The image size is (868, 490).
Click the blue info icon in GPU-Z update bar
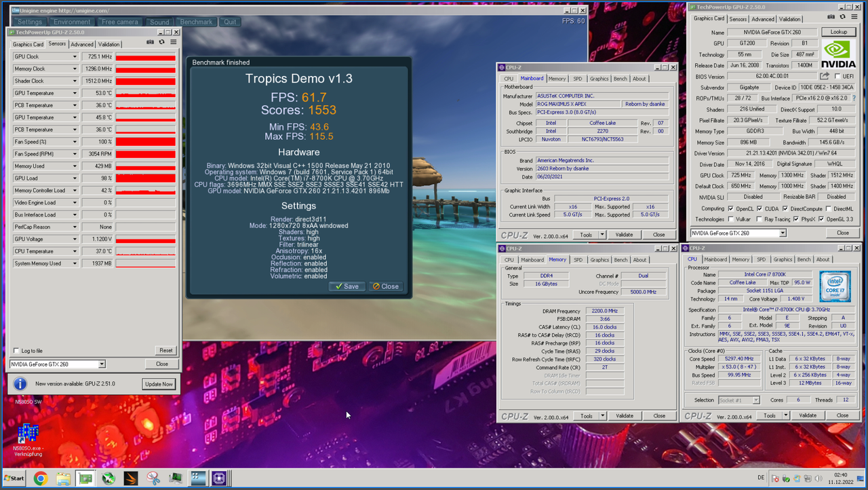coord(20,383)
